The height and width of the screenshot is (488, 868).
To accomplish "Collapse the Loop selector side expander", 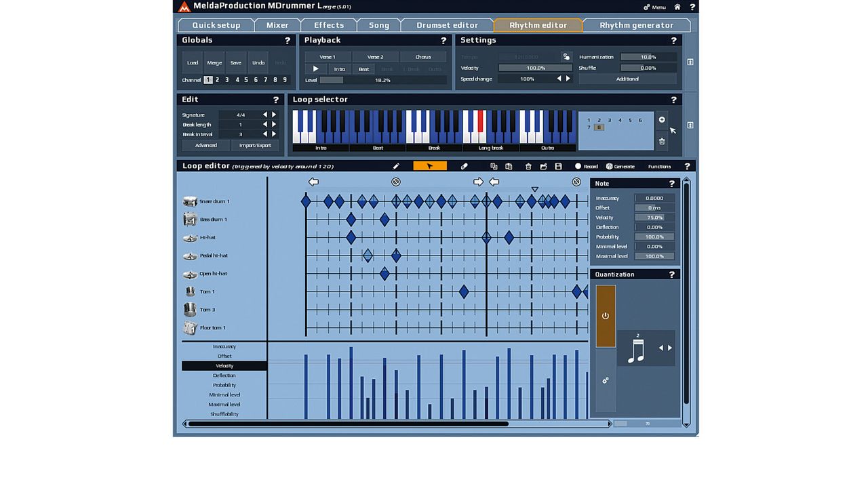I will (x=690, y=125).
